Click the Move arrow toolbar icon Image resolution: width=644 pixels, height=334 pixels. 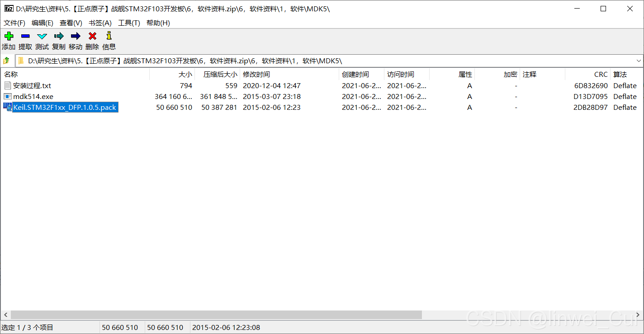click(x=76, y=36)
